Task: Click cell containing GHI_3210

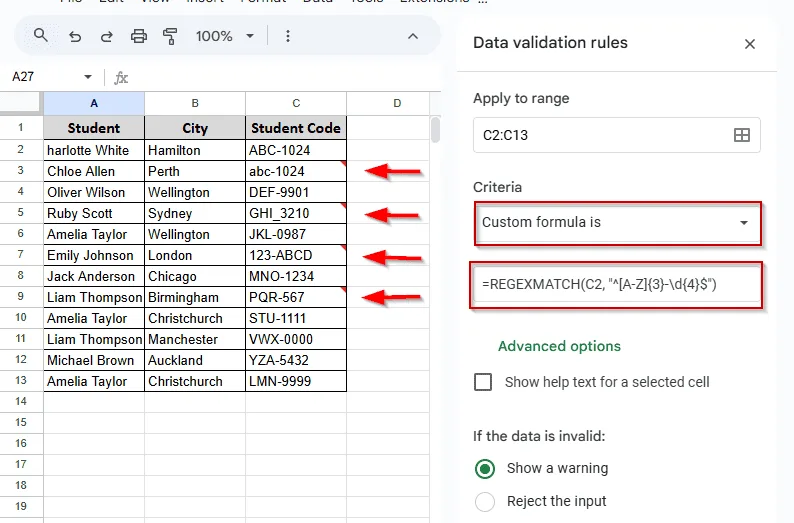Action: click(296, 213)
